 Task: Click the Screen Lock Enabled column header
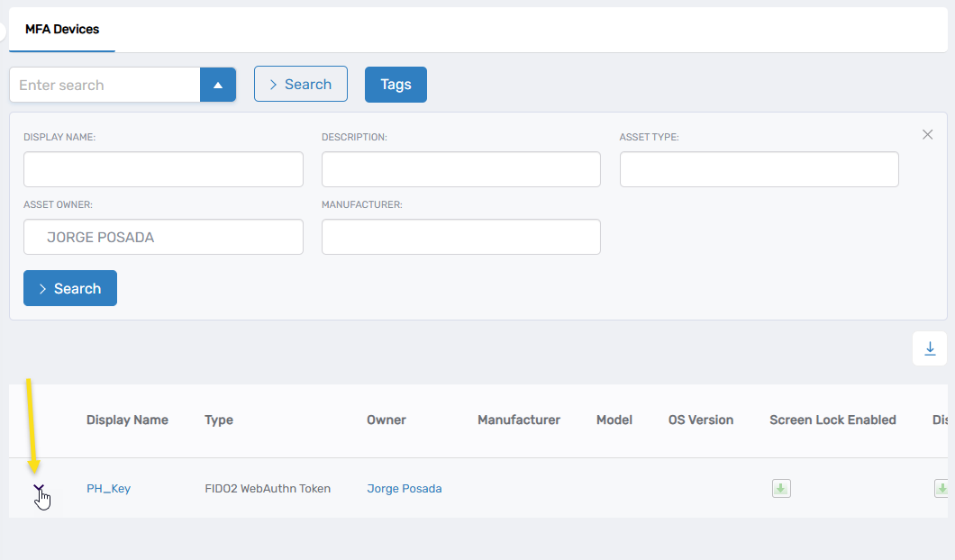(832, 420)
